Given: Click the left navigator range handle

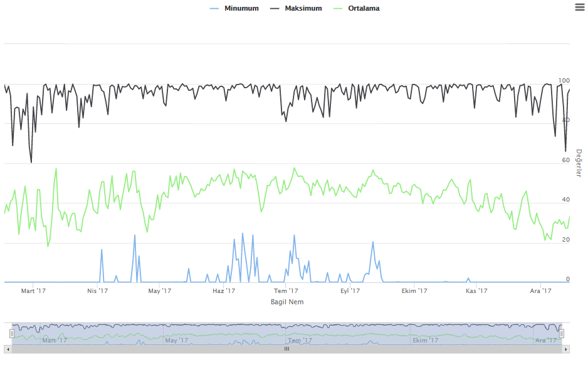Looking at the screenshot, I should click(12, 334).
